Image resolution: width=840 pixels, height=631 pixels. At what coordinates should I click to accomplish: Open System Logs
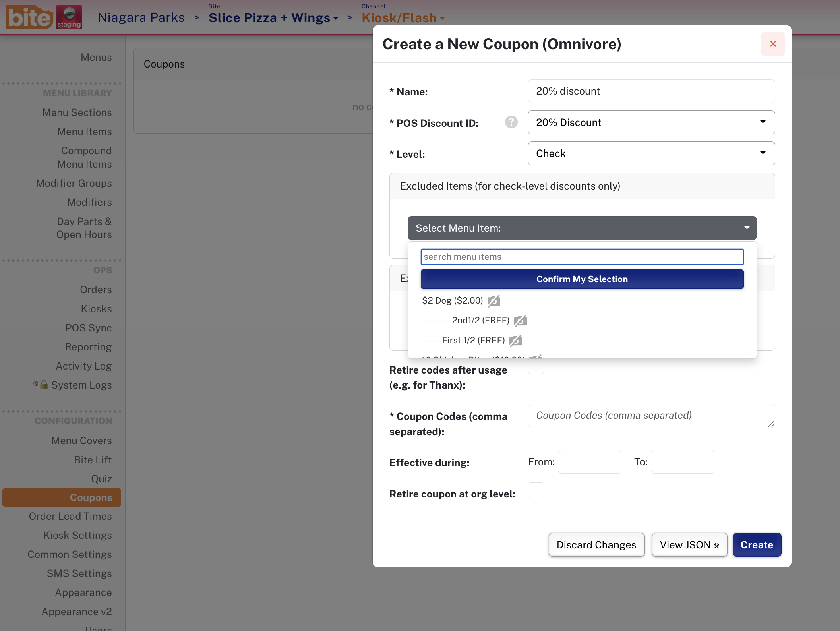coord(81,385)
